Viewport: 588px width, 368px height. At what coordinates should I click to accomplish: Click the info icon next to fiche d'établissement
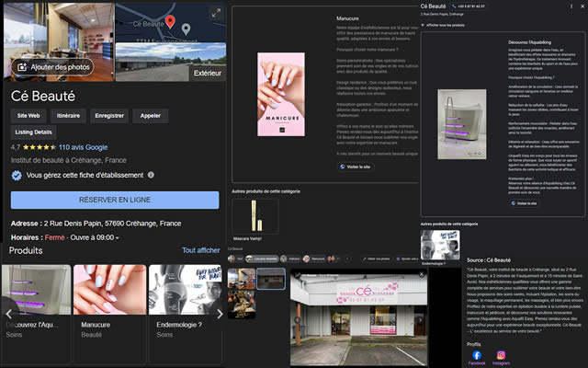click(x=151, y=175)
